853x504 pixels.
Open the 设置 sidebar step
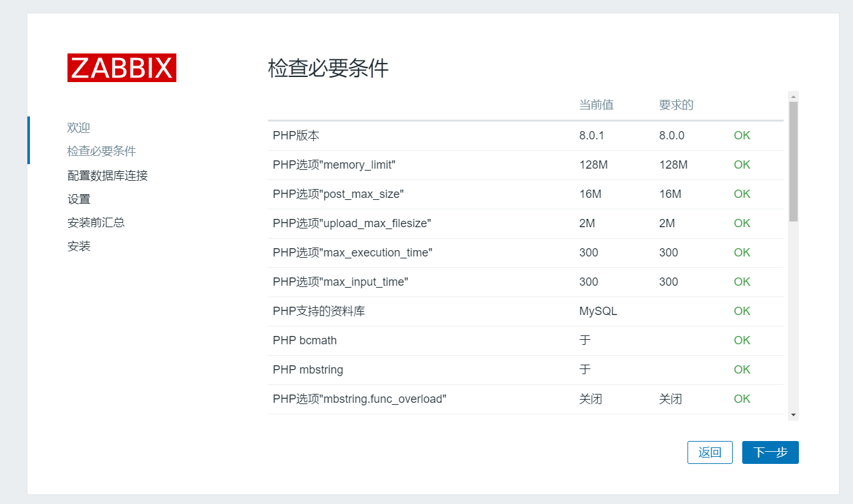[79, 199]
